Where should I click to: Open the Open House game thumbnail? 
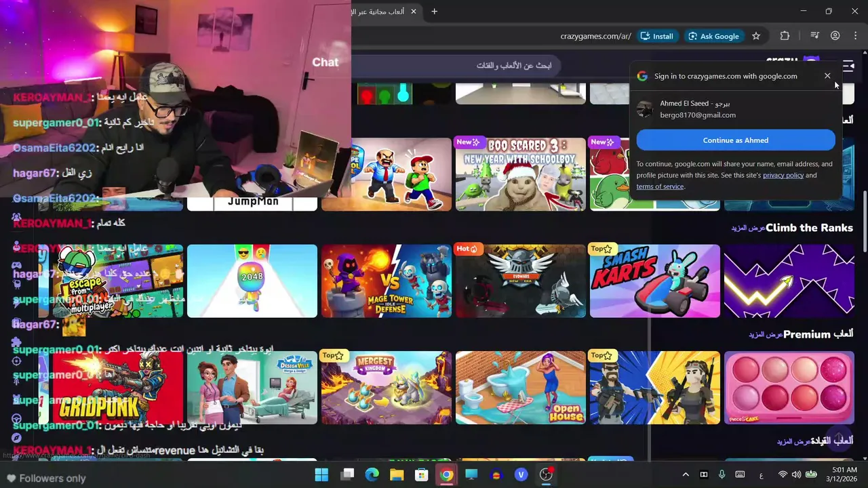tap(521, 388)
